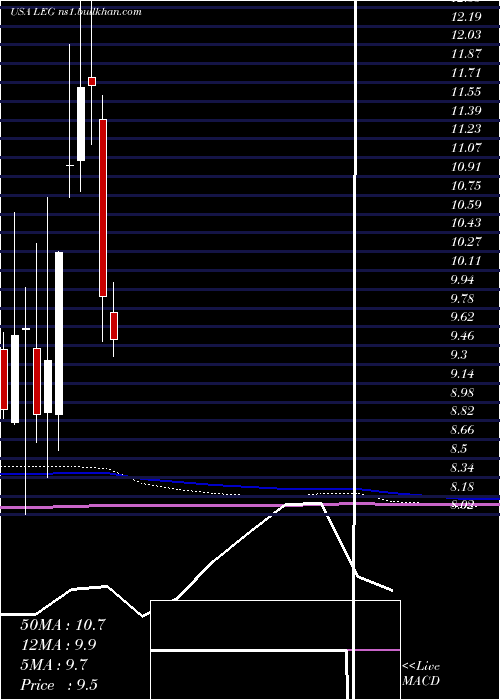Click the 8.98 price axis label
The image size is (500, 700).
tap(462, 392)
